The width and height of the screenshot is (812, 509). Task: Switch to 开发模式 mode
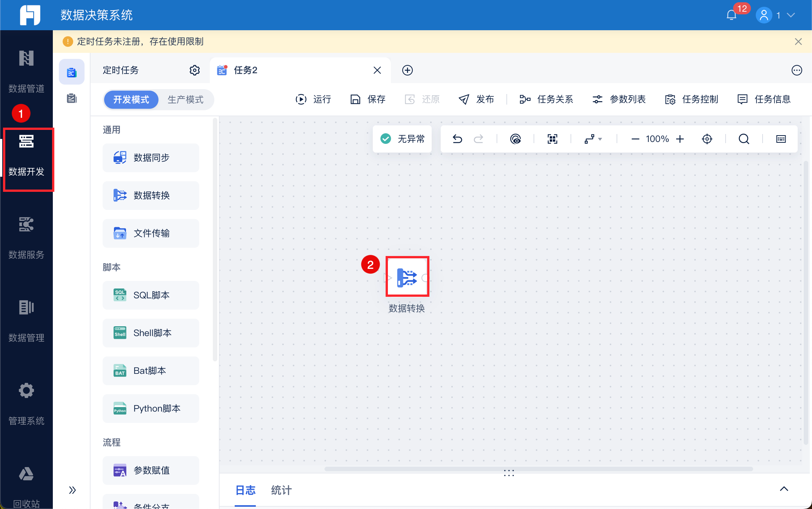[131, 99]
